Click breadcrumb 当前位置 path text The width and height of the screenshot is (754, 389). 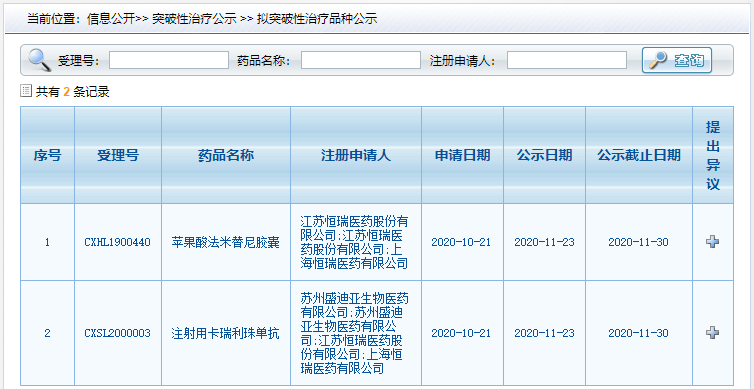(x=202, y=19)
